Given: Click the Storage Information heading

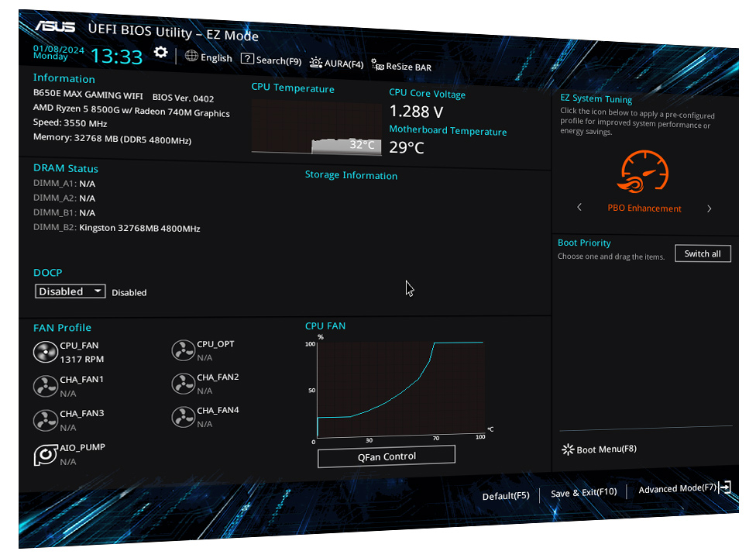Looking at the screenshot, I should [x=351, y=175].
